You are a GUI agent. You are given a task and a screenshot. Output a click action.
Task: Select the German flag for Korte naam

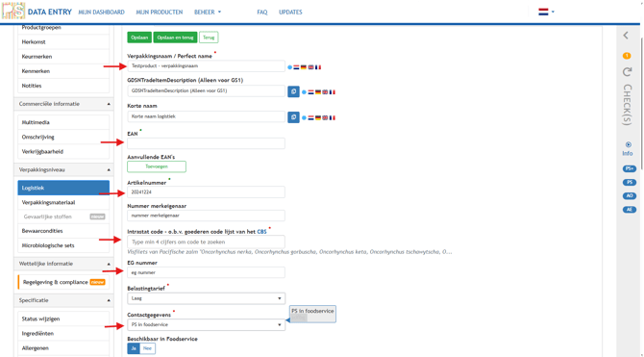[x=318, y=117]
